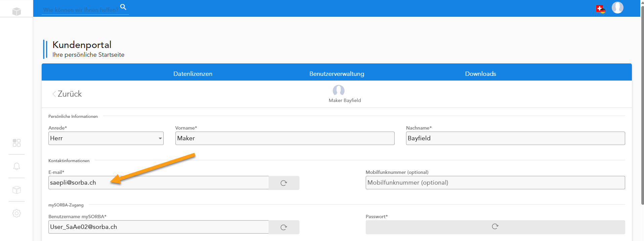Switch to the Downloads tab
This screenshot has width=644, height=241.
[x=481, y=74]
